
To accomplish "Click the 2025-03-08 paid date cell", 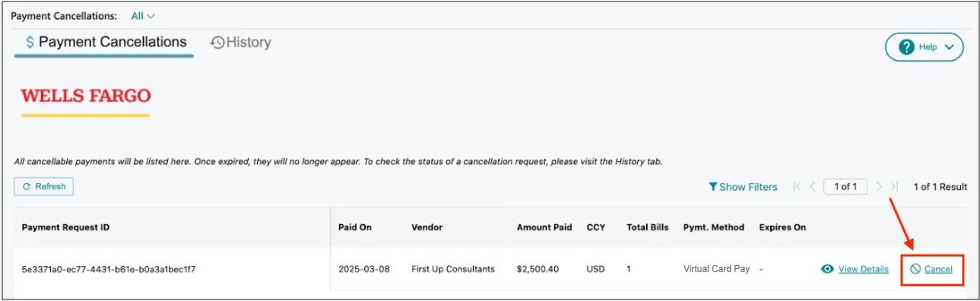I will [x=364, y=269].
